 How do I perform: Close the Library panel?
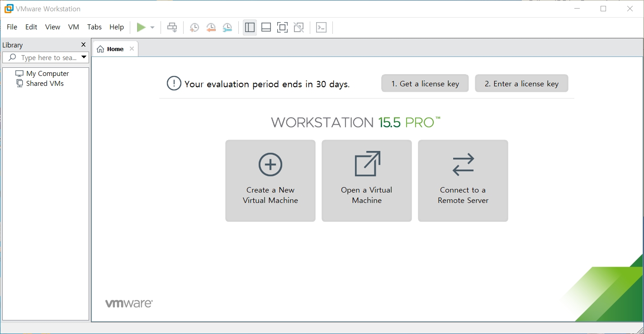[x=83, y=45]
